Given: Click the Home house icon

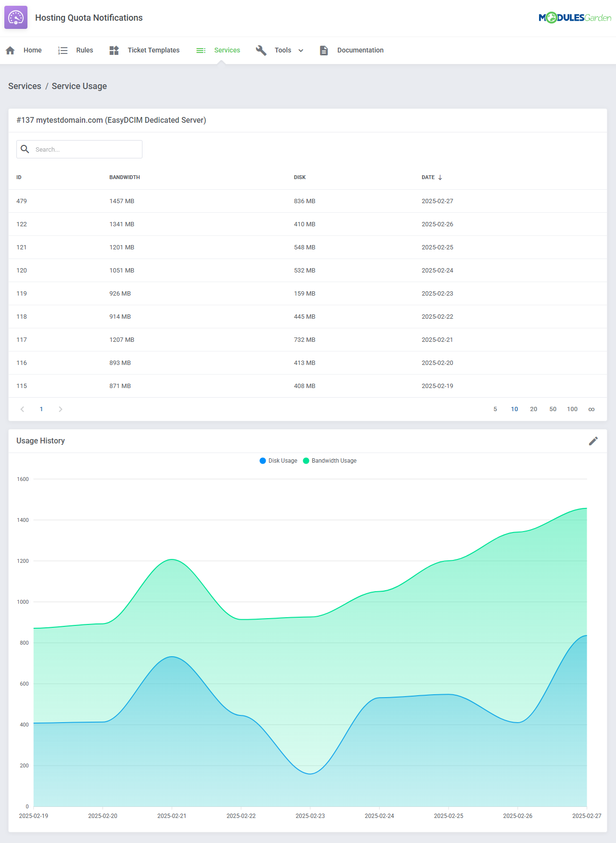Looking at the screenshot, I should click(10, 51).
